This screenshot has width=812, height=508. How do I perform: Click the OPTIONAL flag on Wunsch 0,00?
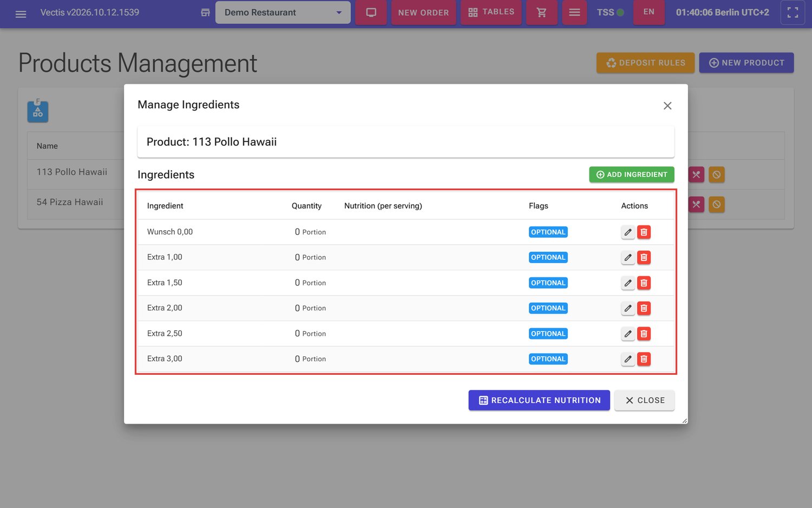pos(548,232)
